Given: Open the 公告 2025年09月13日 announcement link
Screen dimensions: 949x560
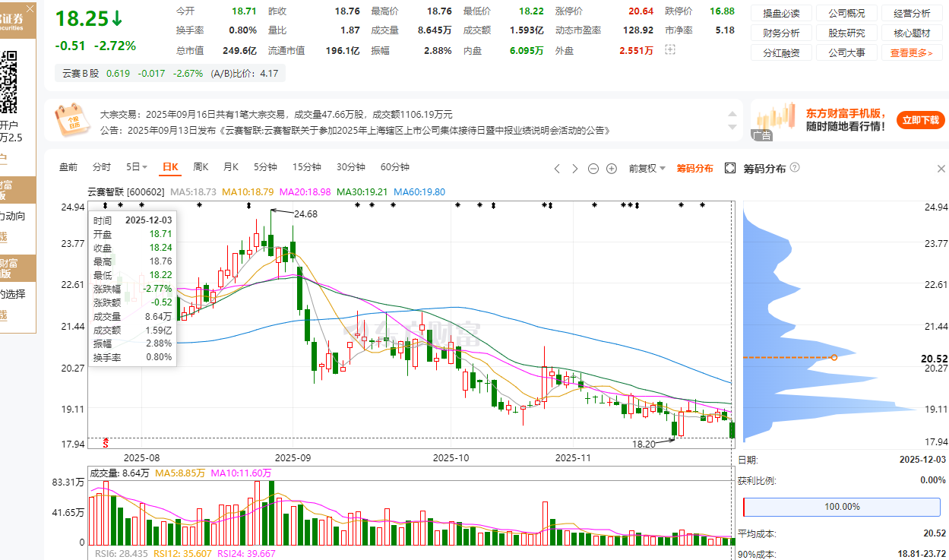Looking at the screenshot, I should point(356,130).
